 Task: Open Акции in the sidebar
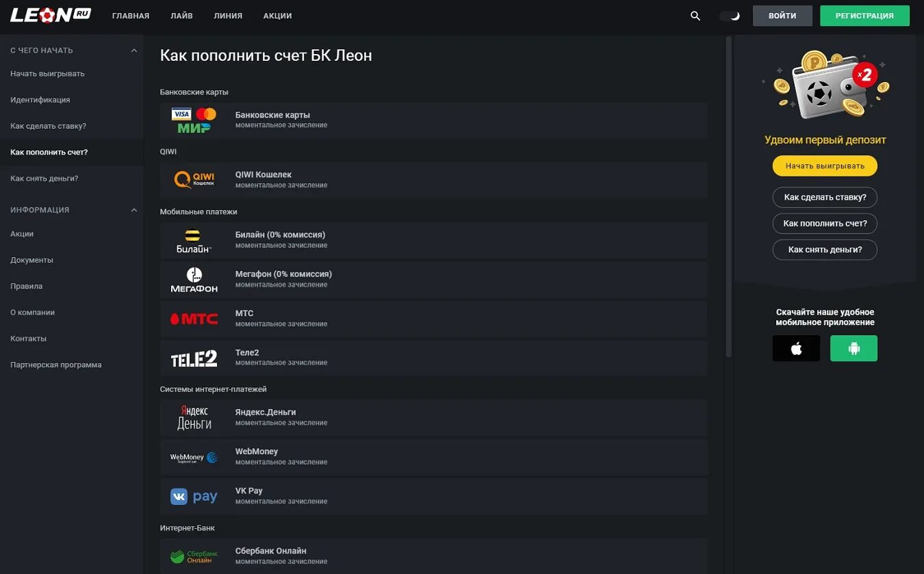tap(22, 234)
